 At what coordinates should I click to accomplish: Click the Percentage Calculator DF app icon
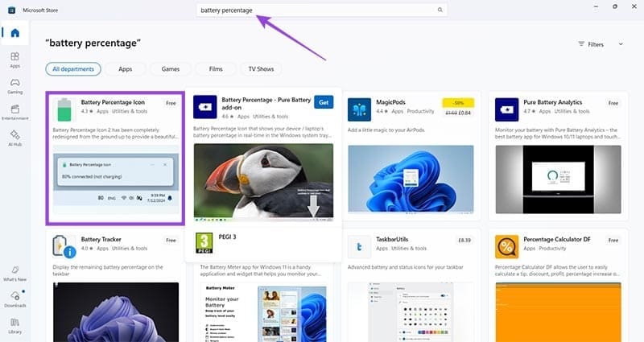507,247
